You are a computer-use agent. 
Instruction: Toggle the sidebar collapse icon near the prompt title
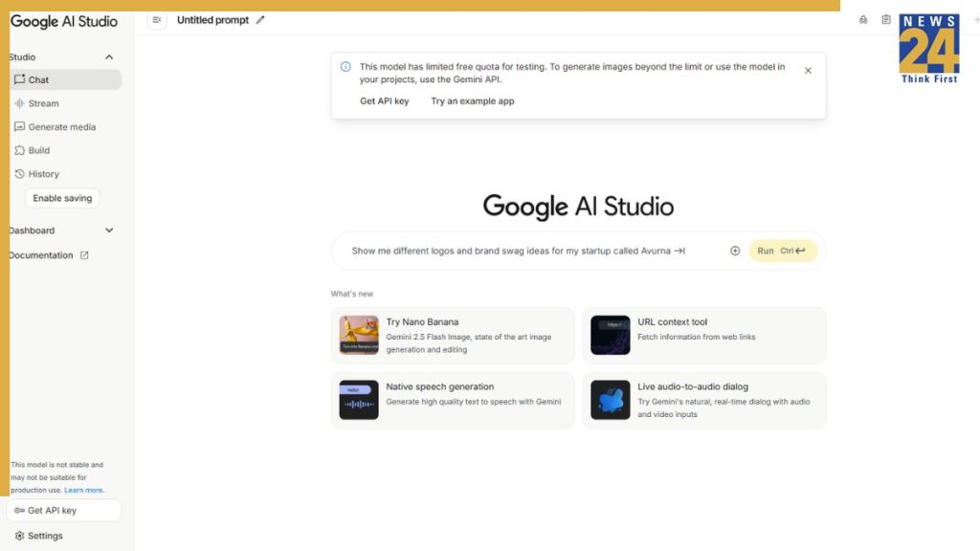pos(157,20)
